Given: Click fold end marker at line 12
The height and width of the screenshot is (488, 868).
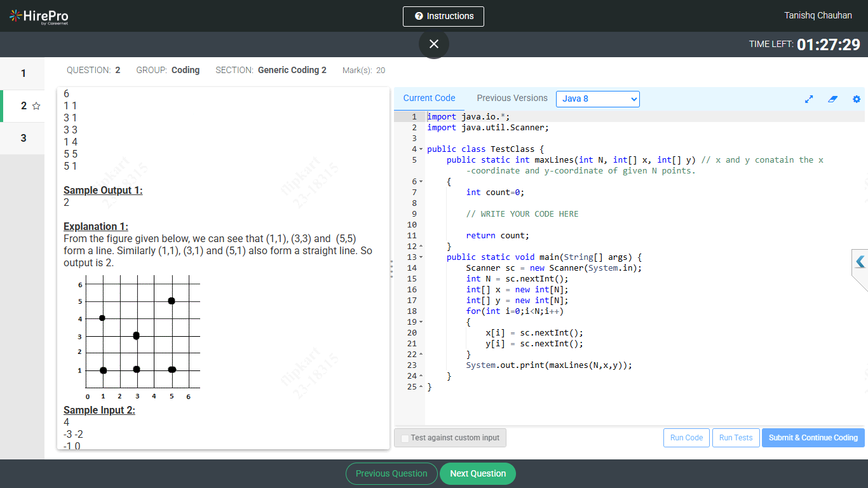Looking at the screenshot, I should click(x=421, y=247).
